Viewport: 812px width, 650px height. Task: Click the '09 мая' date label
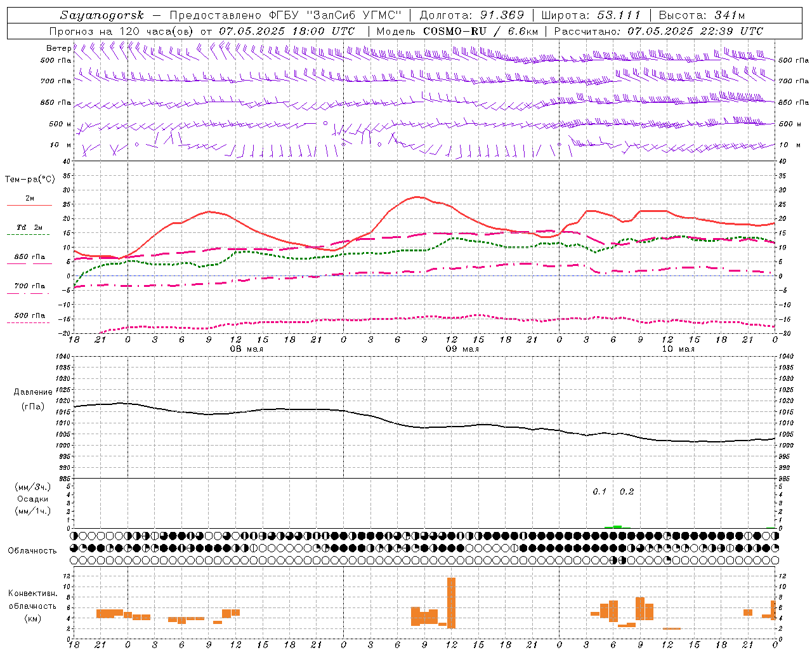(x=462, y=349)
